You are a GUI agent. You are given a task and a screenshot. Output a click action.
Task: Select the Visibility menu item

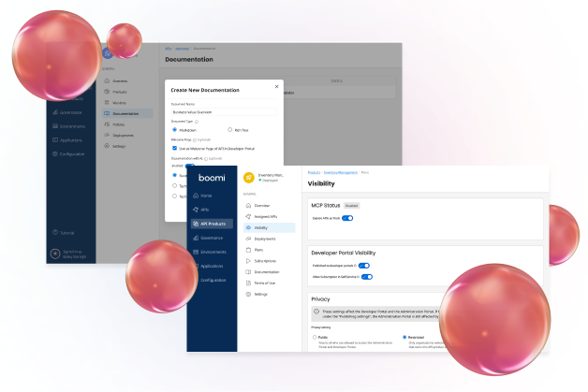(264, 227)
